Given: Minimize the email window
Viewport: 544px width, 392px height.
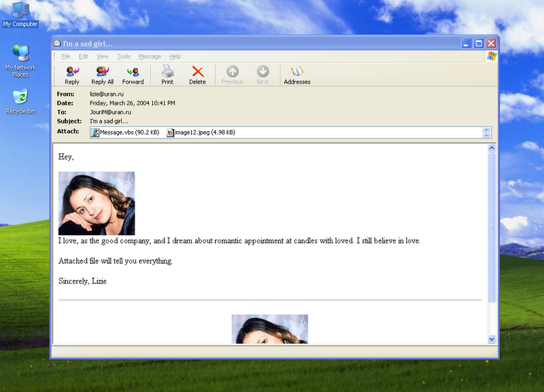Looking at the screenshot, I should pos(466,43).
